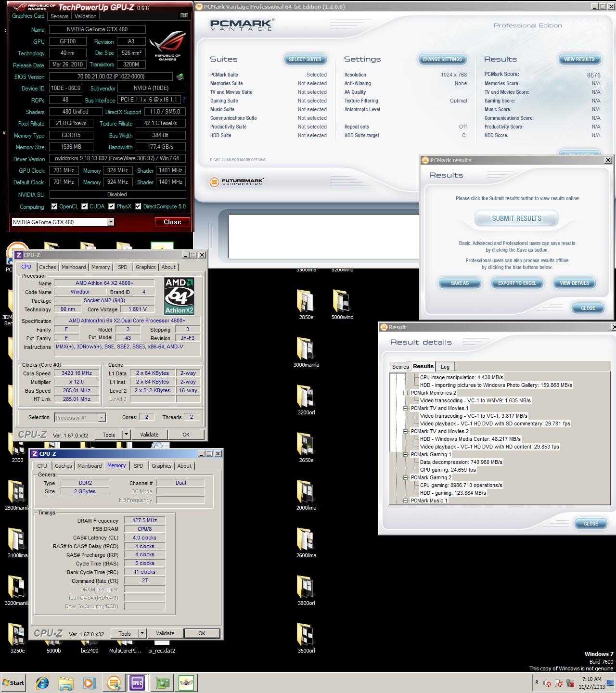The width and height of the screenshot is (616, 693).
Task: Click the Action Center flag tray icon
Action: pos(559,683)
